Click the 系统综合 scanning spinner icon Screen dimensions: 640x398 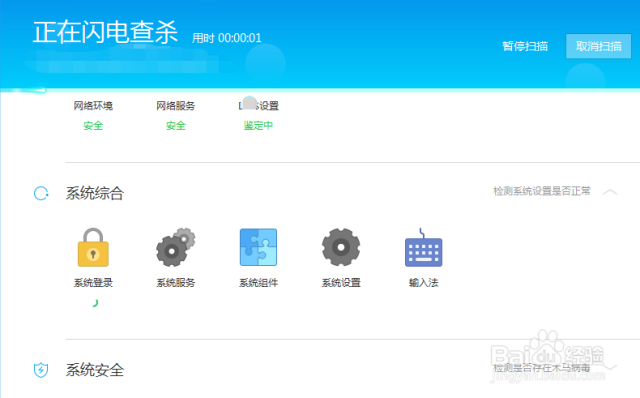pos(41,193)
